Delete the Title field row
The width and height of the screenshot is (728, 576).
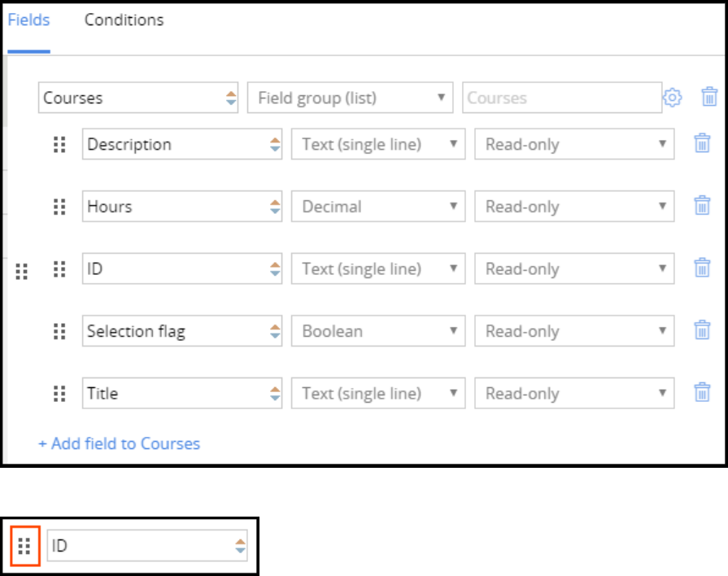pos(702,393)
